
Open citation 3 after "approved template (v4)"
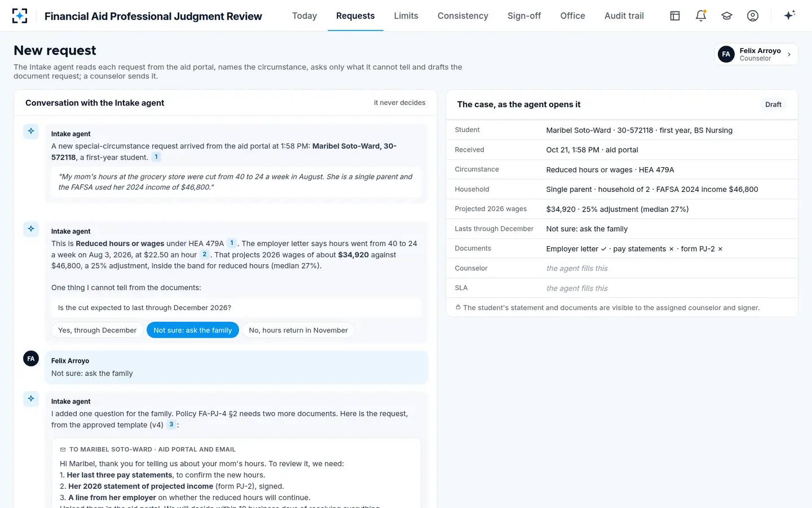(x=171, y=424)
